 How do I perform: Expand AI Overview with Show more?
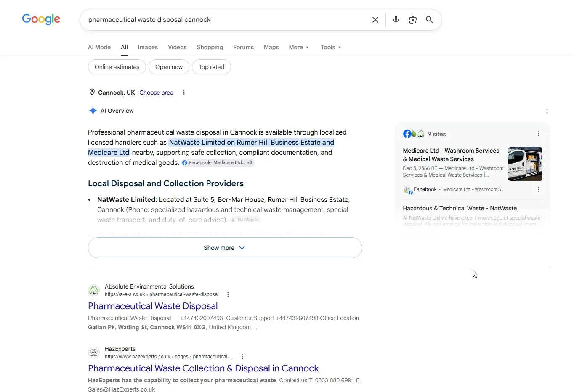[x=225, y=248]
